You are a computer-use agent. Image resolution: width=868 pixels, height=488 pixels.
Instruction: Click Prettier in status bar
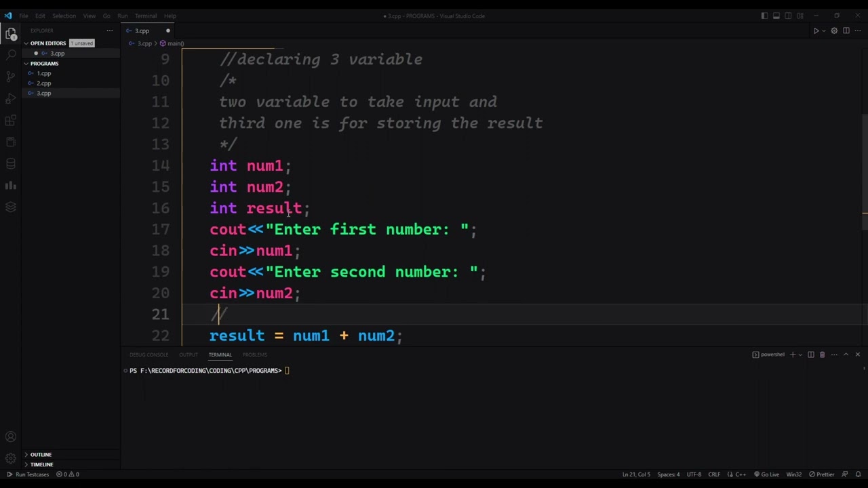821,474
